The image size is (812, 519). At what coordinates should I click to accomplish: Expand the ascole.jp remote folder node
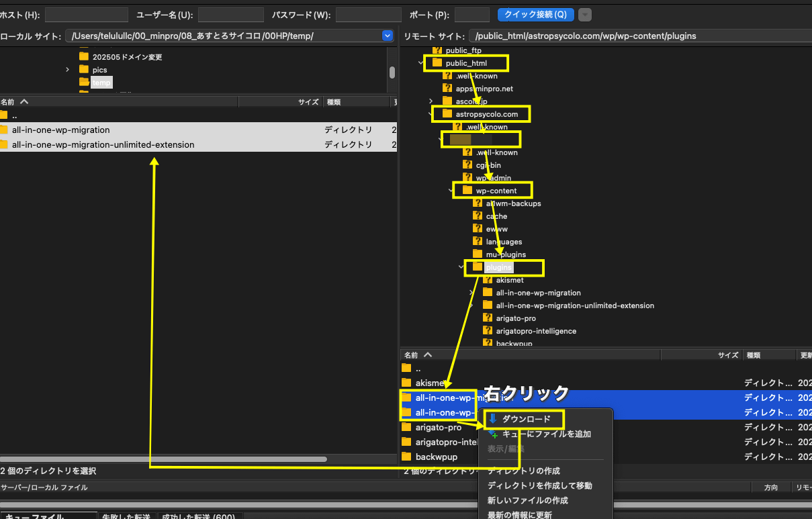click(x=431, y=101)
